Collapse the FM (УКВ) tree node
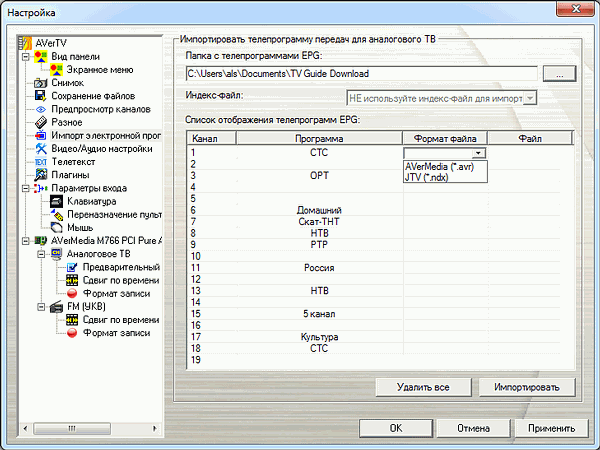This screenshot has width=600, height=450. point(41,307)
